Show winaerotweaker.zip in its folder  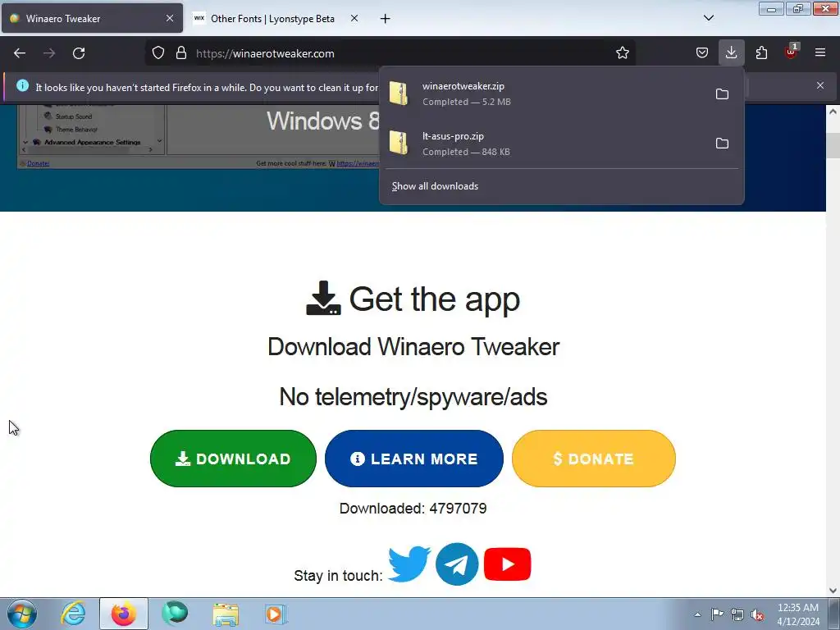tap(722, 94)
